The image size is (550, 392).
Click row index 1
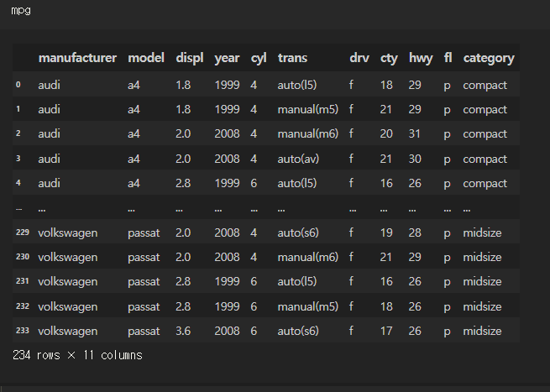click(18, 109)
